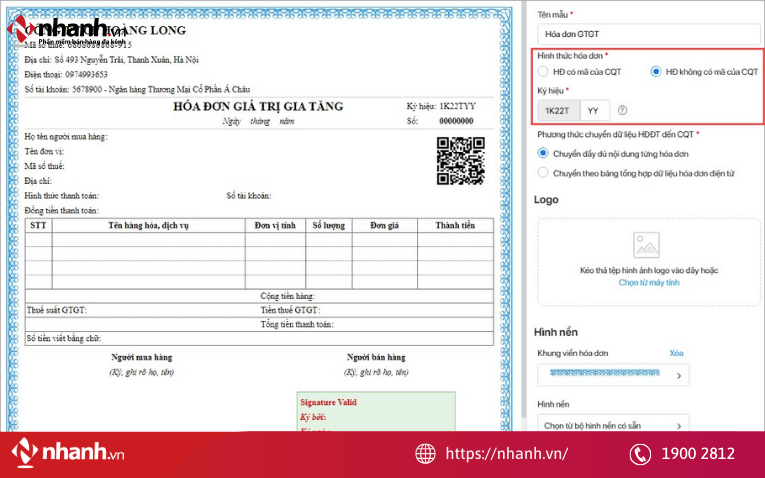Click Điện thoại: 0974993653 line

pos(66,75)
